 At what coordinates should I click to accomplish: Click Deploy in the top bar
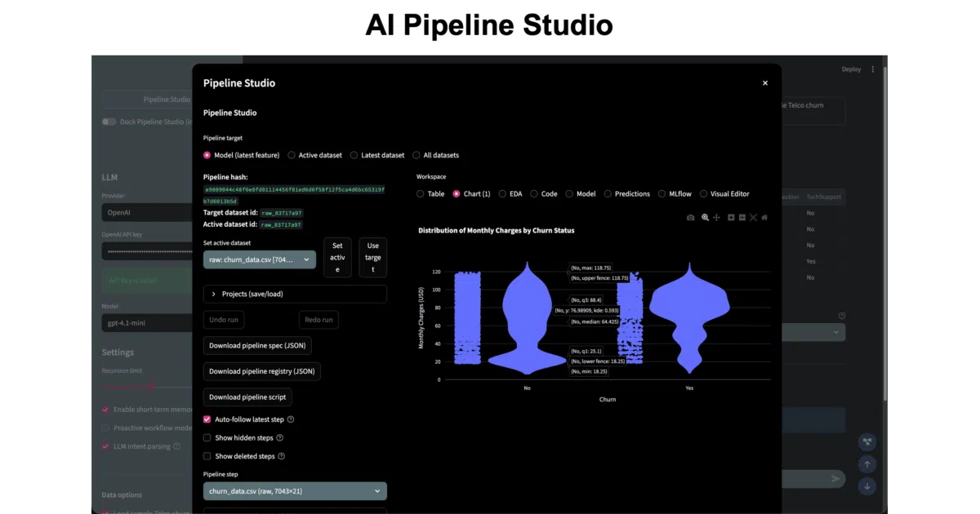(851, 69)
